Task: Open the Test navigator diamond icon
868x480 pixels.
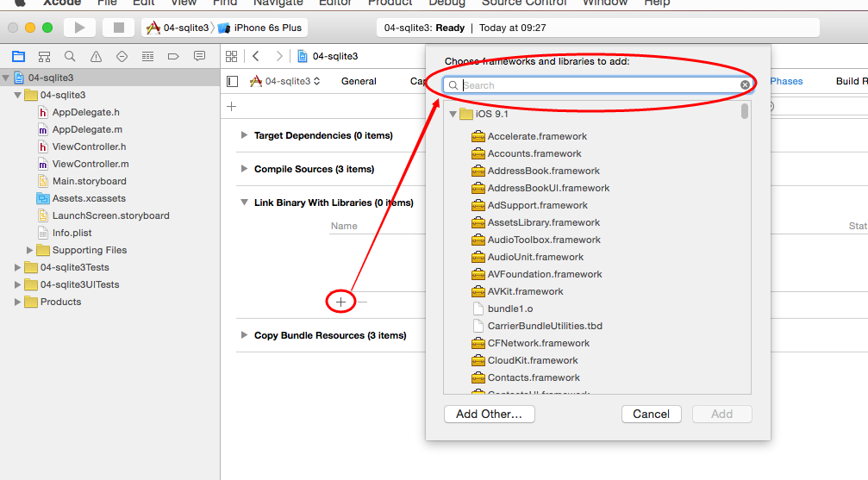Action: click(122, 57)
